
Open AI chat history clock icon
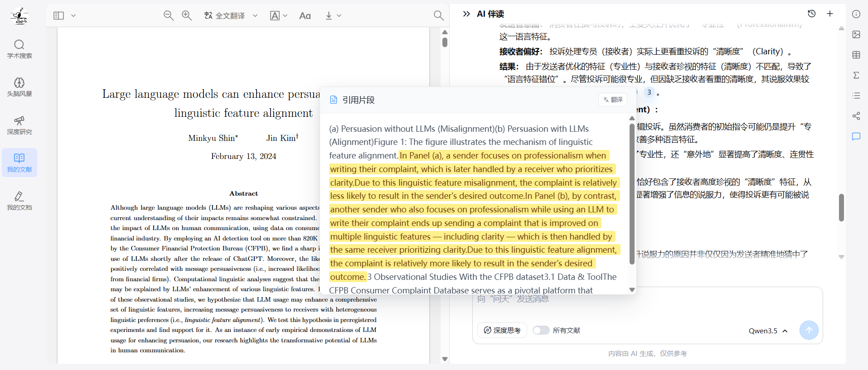click(x=812, y=14)
